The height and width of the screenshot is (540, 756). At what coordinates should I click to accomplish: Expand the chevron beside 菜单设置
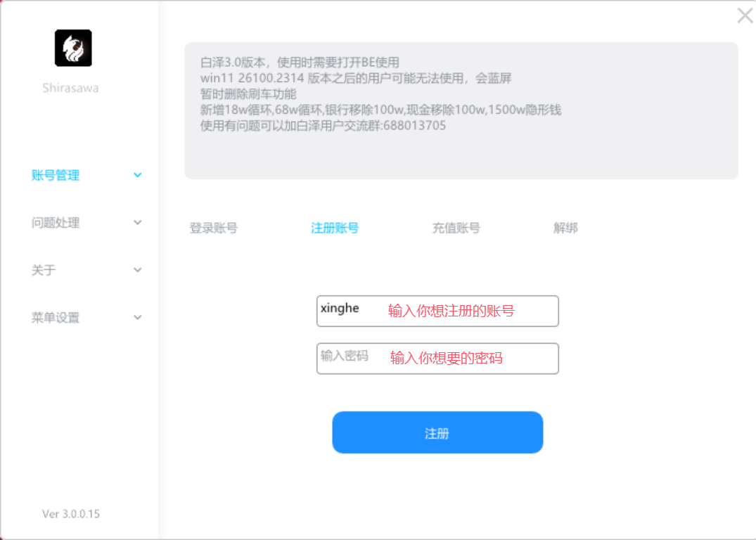pos(137,317)
